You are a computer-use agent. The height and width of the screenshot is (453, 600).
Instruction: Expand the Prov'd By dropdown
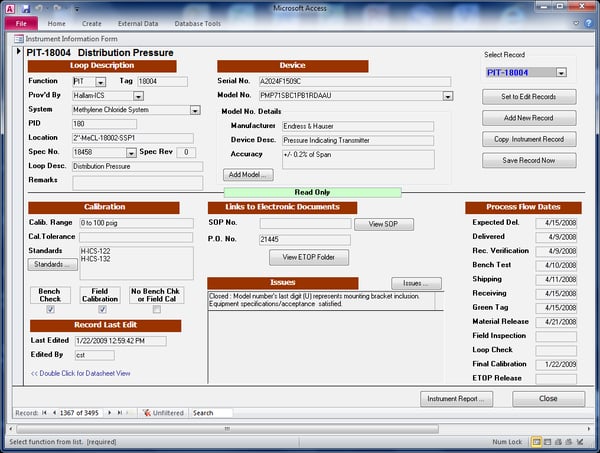coord(138,96)
